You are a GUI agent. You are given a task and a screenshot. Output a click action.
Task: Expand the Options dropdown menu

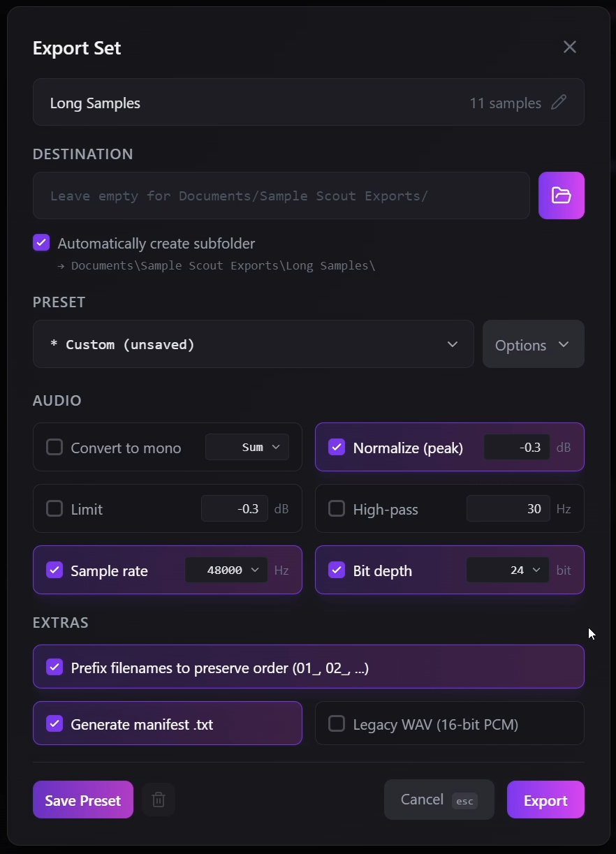[533, 344]
